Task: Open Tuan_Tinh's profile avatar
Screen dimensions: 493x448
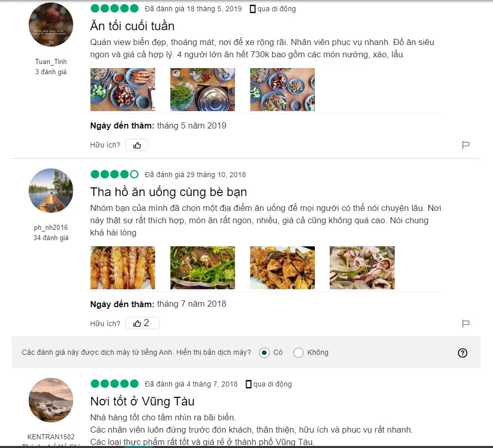Action: 51,25
